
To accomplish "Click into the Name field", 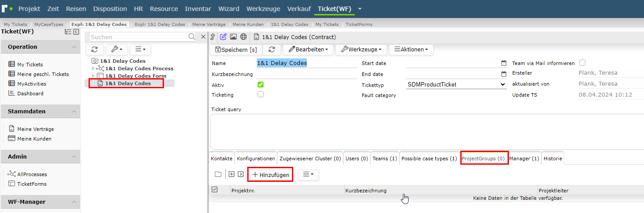I will 306,63.
